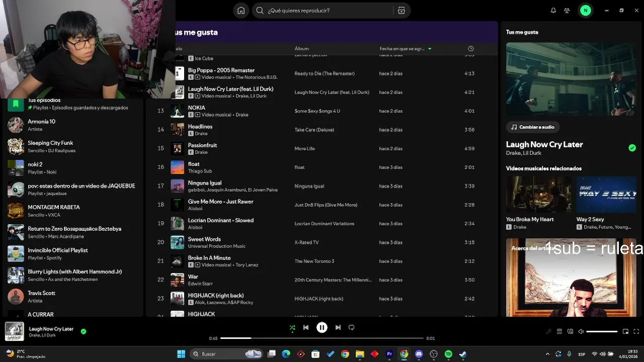The image size is (644, 362).
Task: Open Microsoft Edge from the taskbar
Action: (x=286, y=354)
